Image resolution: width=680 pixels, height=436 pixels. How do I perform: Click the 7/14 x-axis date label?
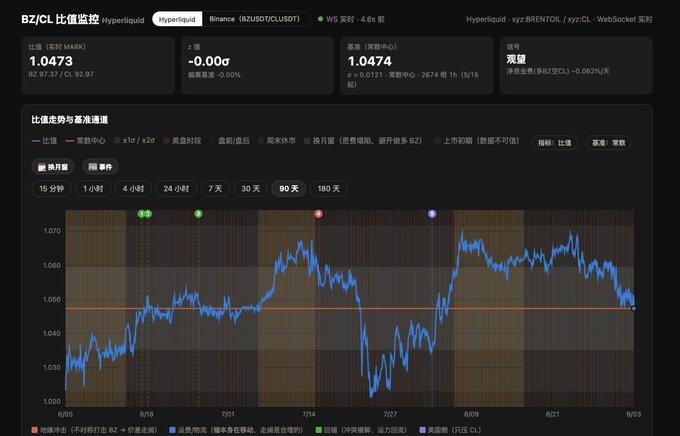(309, 414)
